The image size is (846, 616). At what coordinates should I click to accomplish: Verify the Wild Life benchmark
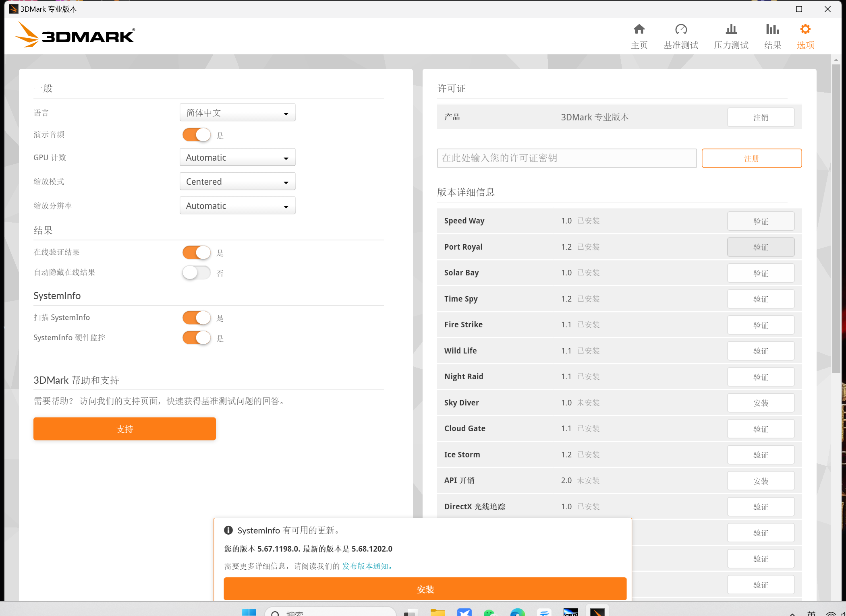point(761,351)
